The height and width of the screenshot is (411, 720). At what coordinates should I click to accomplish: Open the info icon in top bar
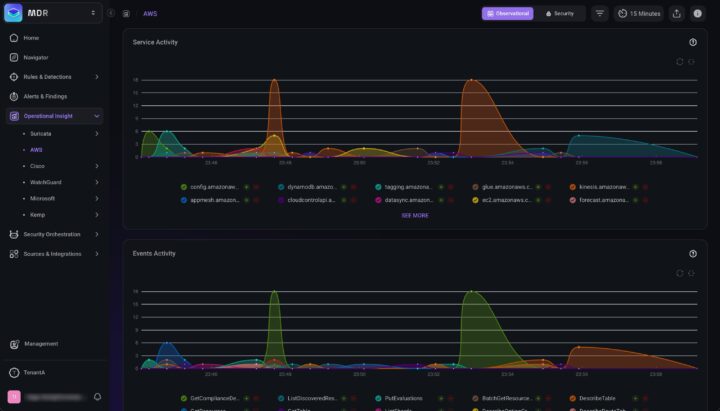pos(697,14)
